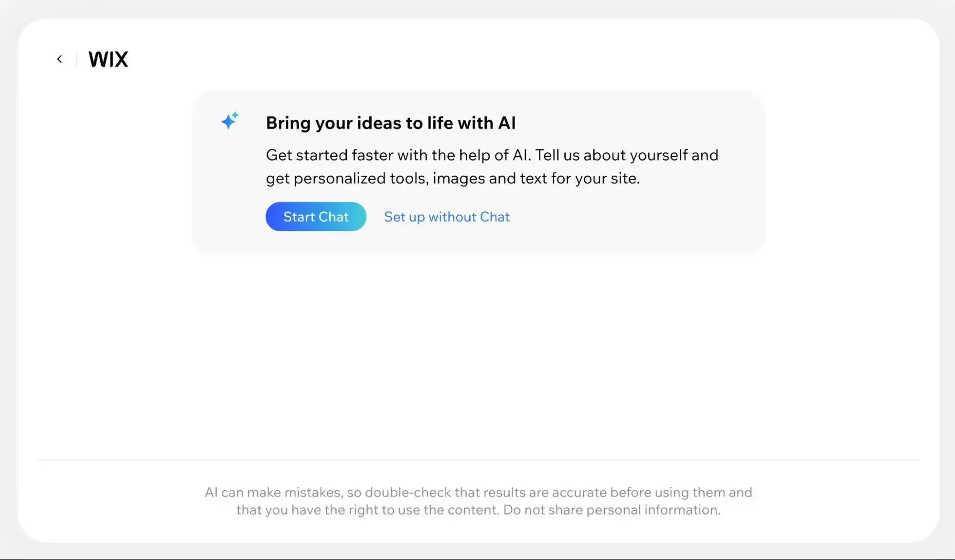Click the AI disclaimer text at bottom
This screenshot has width=955, height=560.
click(x=478, y=500)
